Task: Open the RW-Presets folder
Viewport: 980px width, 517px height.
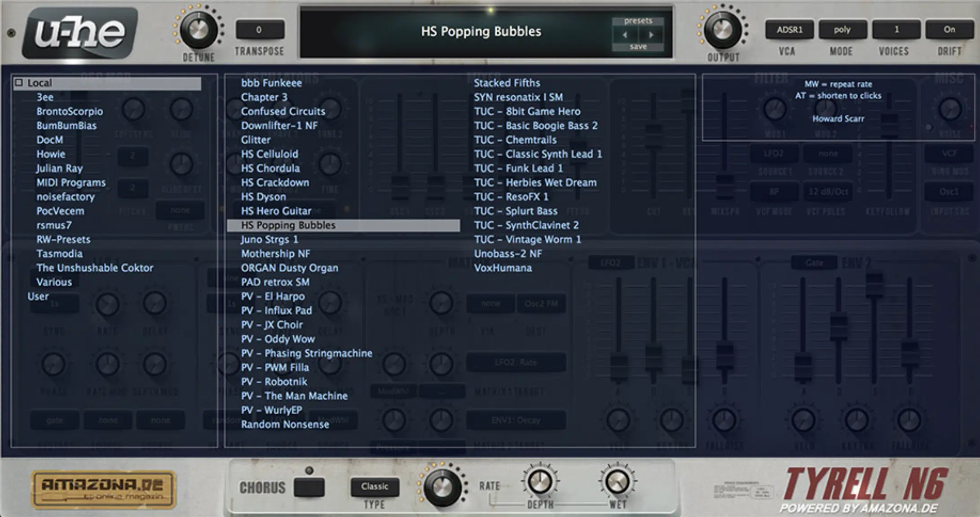Action: coord(63,240)
